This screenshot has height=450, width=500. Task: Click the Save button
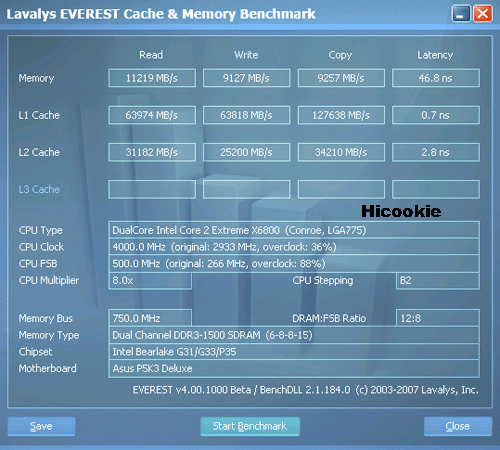(x=41, y=426)
